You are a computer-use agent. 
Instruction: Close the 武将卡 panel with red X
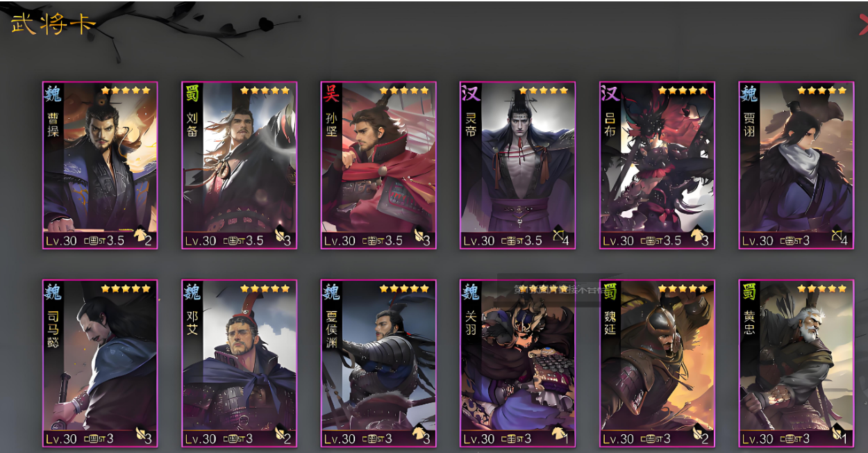[863, 25]
